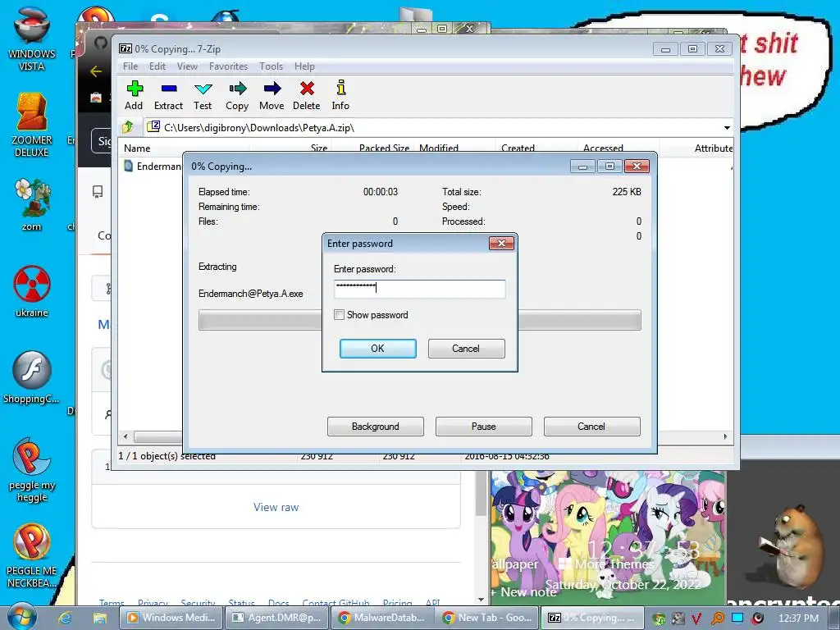Switch to MalwareDatab... Chrome taskbar item
This screenshot has height=630, width=840.
pyautogui.click(x=382, y=618)
